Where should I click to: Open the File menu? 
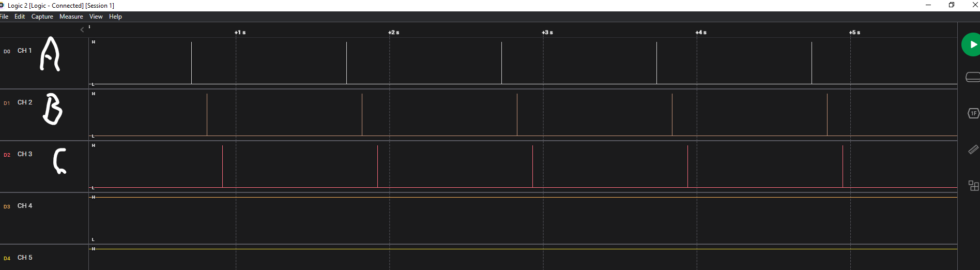[x=4, y=17]
